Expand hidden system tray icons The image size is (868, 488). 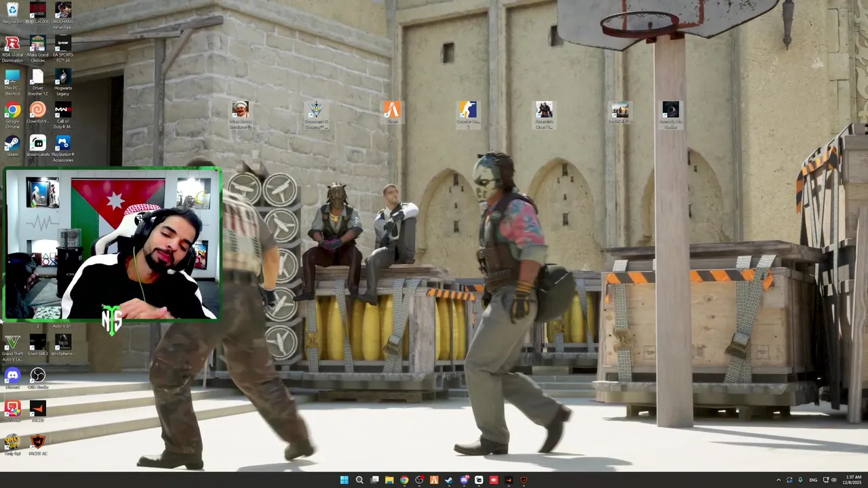pos(778,480)
